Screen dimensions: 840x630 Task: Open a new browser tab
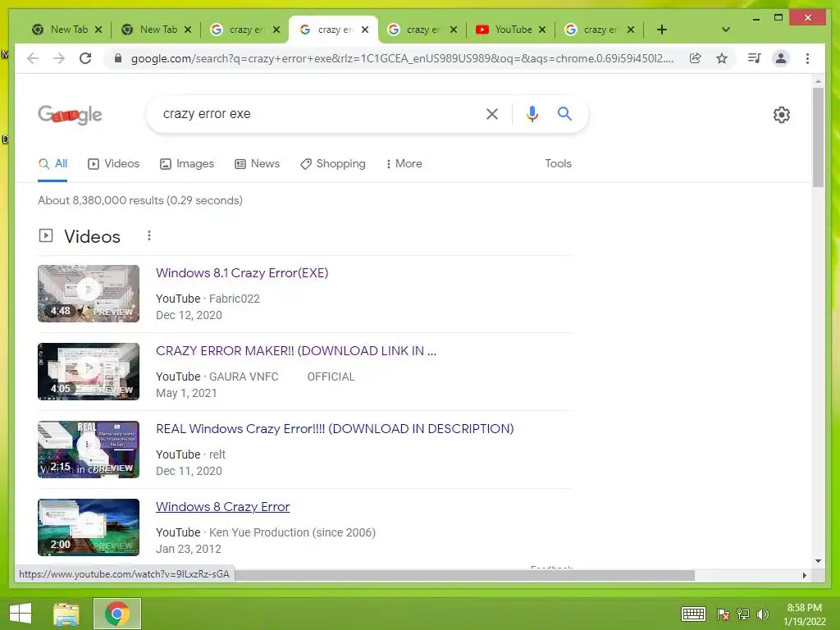pyautogui.click(x=662, y=30)
